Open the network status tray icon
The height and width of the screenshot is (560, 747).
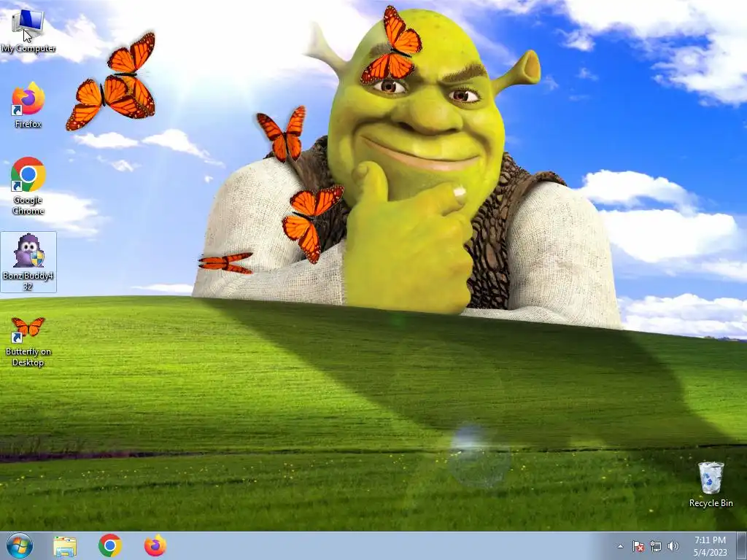coord(656,546)
